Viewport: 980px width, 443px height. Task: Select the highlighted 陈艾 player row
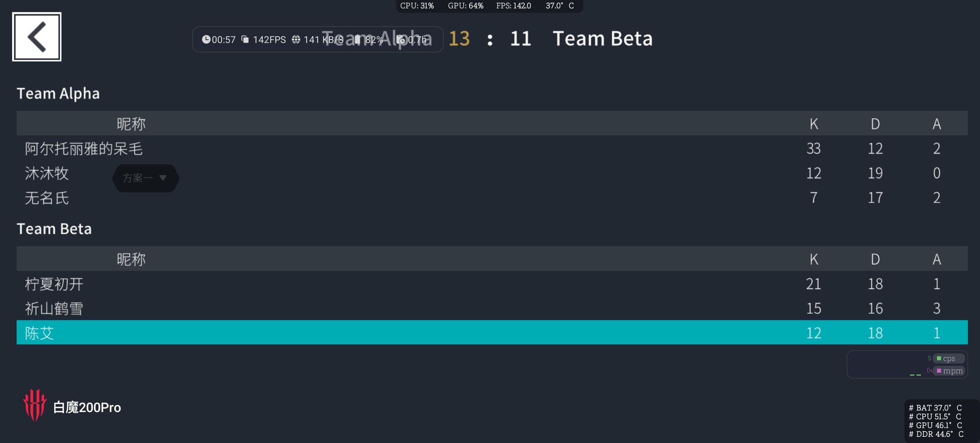coord(492,332)
